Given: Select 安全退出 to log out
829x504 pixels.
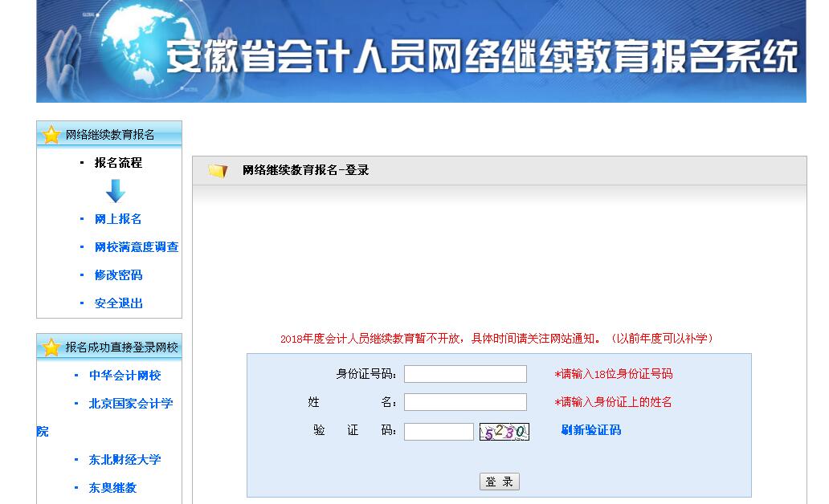Looking at the screenshot, I should click(118, 303).
